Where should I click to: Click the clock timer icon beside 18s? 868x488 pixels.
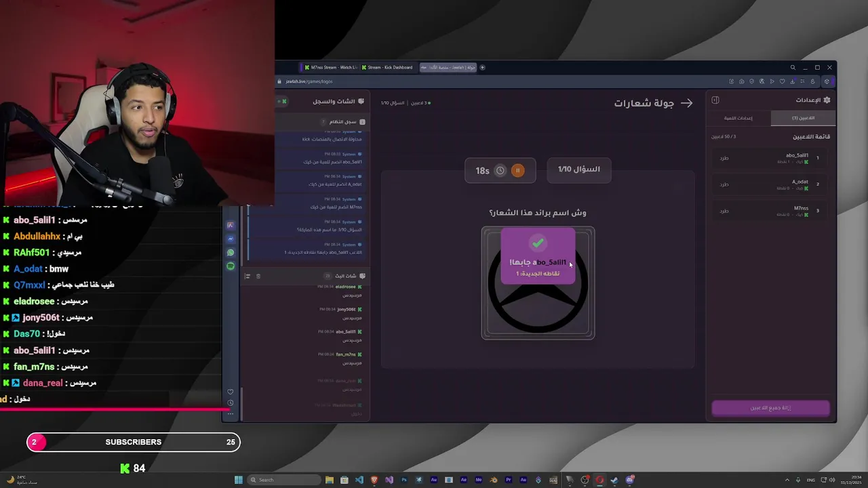click(500, 171)
